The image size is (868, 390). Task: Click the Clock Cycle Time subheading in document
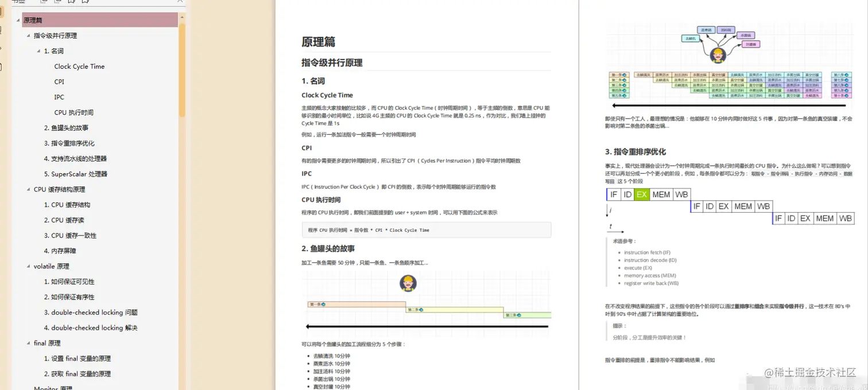[327, 95]
